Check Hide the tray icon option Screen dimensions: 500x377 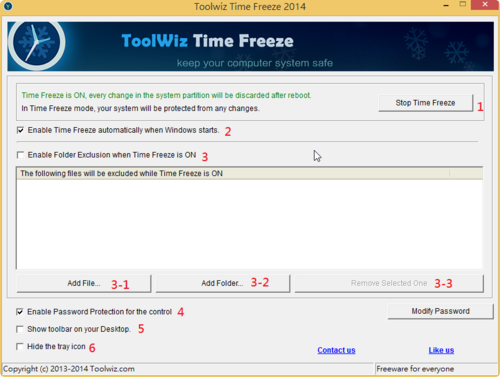(20, 347)
